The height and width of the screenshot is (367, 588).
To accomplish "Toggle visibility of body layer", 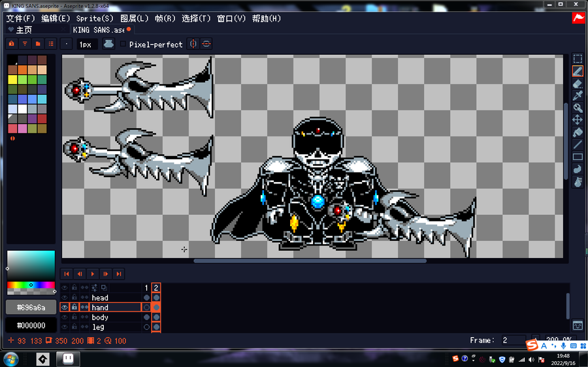I will (65, 317).
